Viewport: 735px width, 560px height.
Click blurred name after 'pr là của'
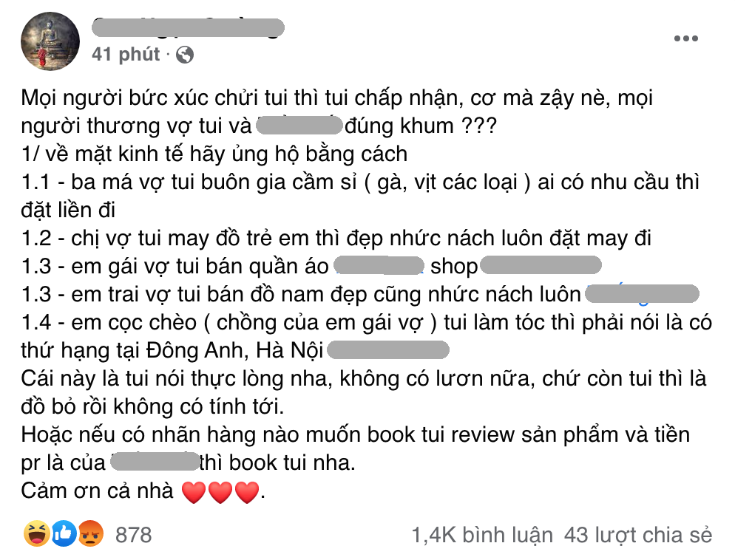(x=155, y=462)
